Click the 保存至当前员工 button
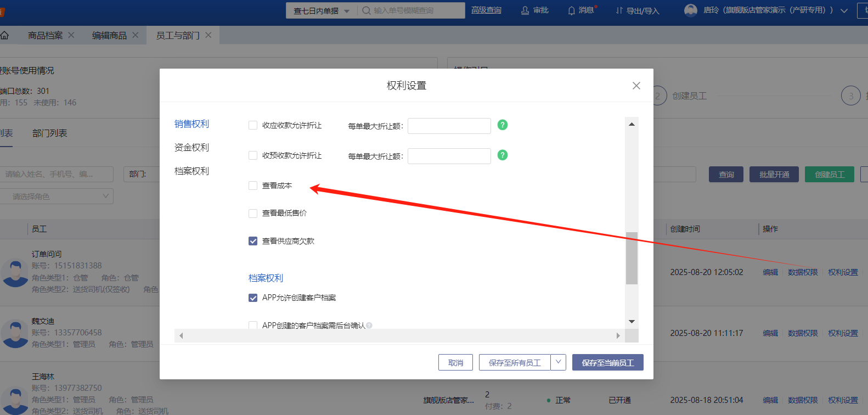The height and width of the screenshot is (415, 868). coord(607,362)
